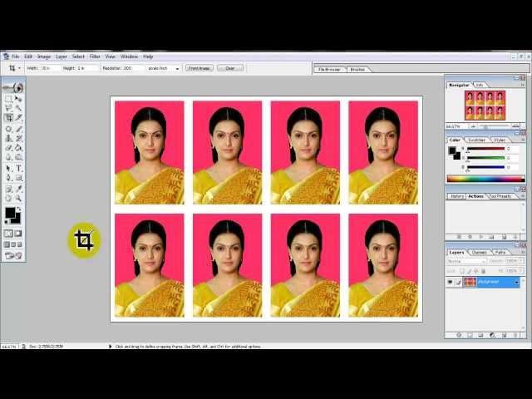The height and width of the screenshot is (399, 532).
Task: Select the Magic Wand tool
Action: pos(18,108)
